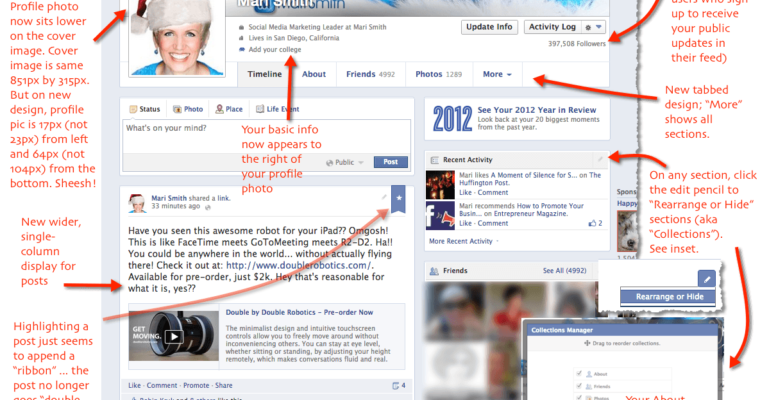
Task: Open See All (4992) friends
Action: pos(564,271)
